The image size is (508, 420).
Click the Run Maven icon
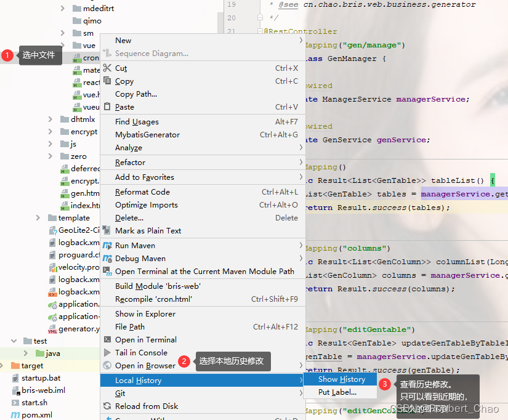[x=107, y=245]
